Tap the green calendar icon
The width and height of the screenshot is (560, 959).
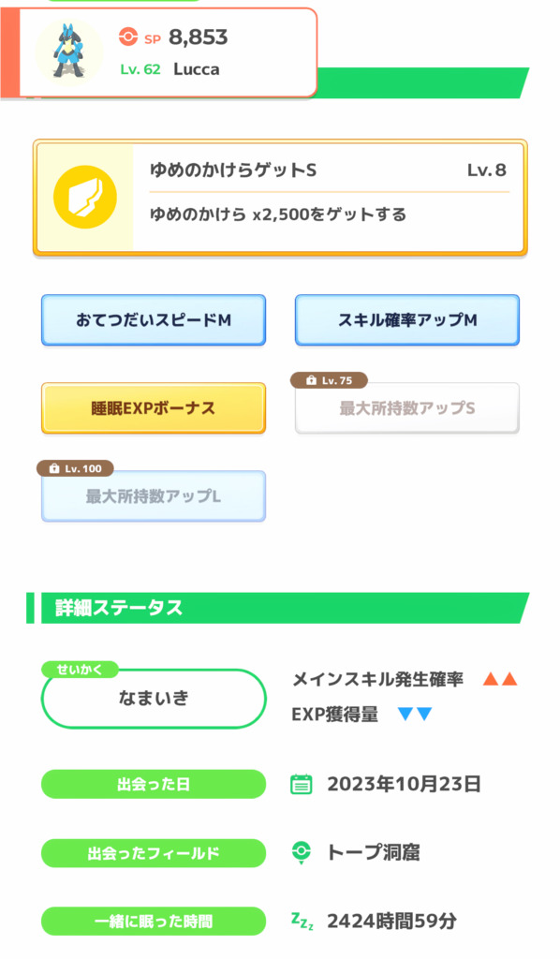pos(301,784)
